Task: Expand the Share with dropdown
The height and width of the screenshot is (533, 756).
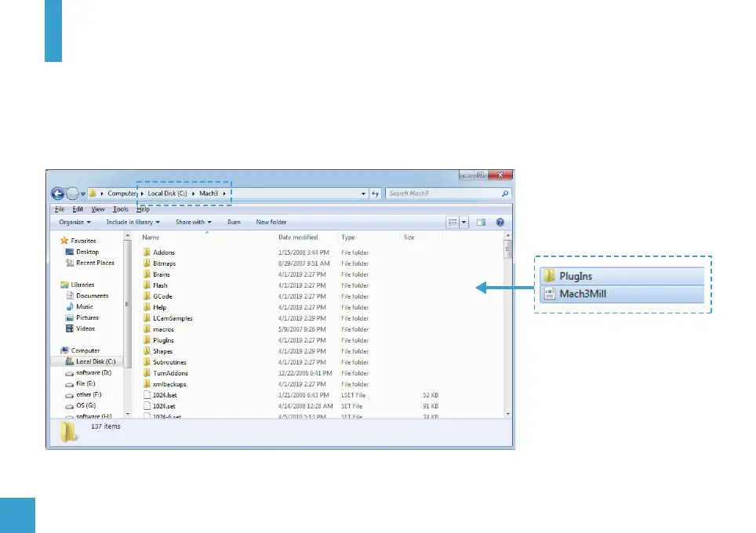Action: point(193,222)
